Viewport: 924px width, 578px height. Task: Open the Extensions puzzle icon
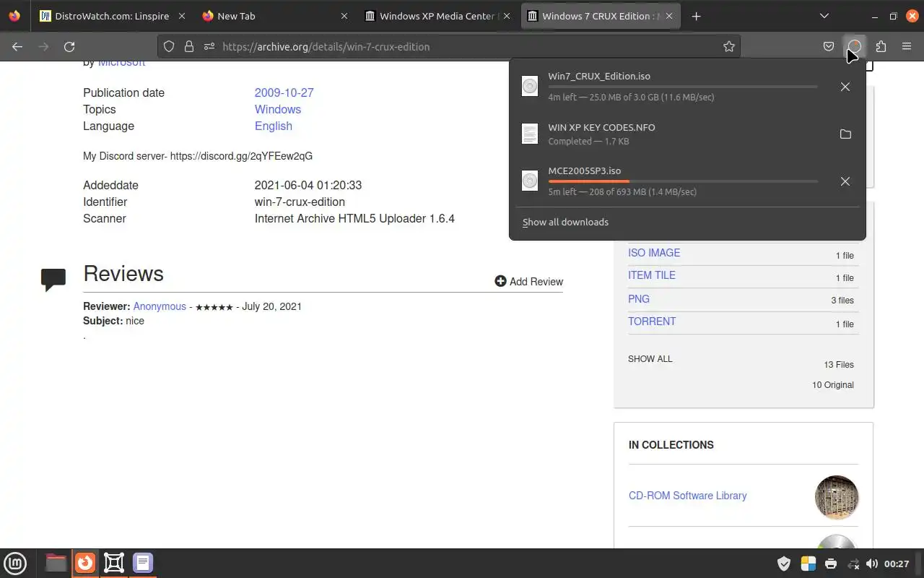pyautogui.click(x=881, y=46)
